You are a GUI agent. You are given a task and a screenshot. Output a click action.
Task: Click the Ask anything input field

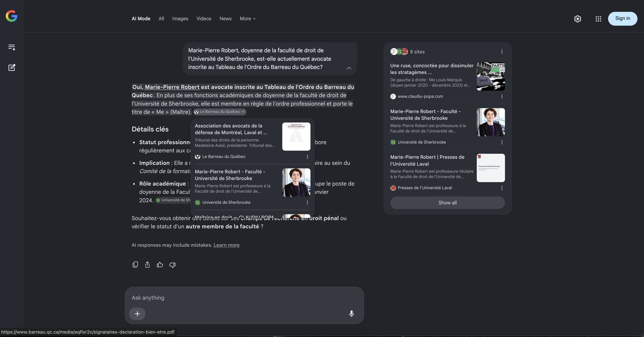pos(244,298)
